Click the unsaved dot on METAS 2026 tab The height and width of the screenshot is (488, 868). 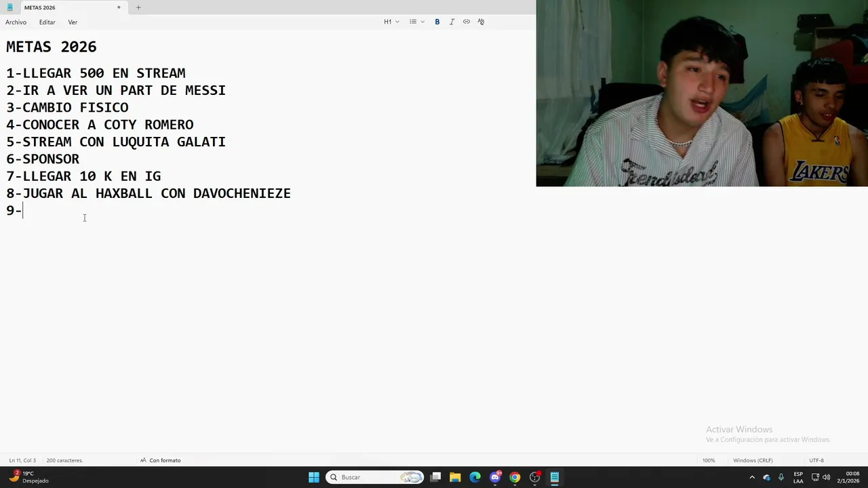coord(119,7)
